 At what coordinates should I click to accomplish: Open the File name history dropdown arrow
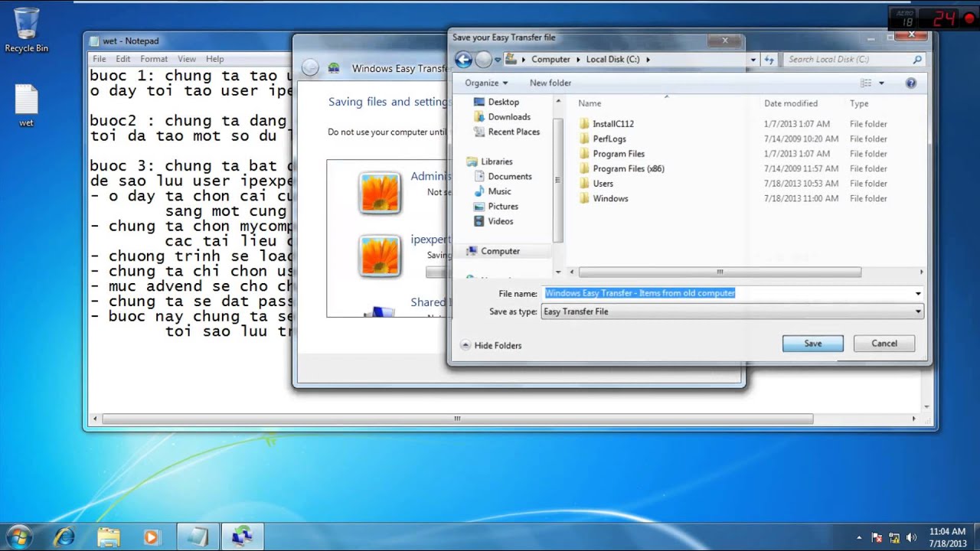[x=918, y=293]
